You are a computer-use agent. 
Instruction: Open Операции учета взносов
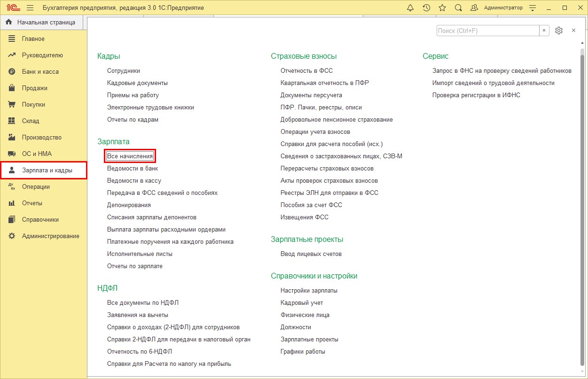coord(315,132)
